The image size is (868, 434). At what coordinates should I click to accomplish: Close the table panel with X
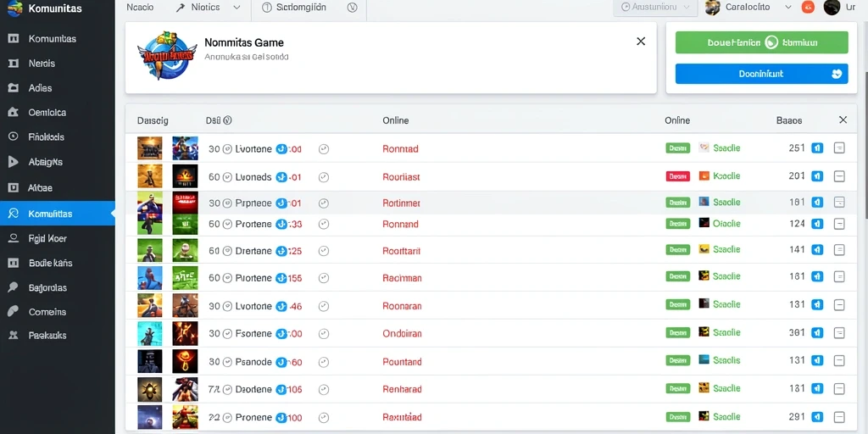(843, 120)
